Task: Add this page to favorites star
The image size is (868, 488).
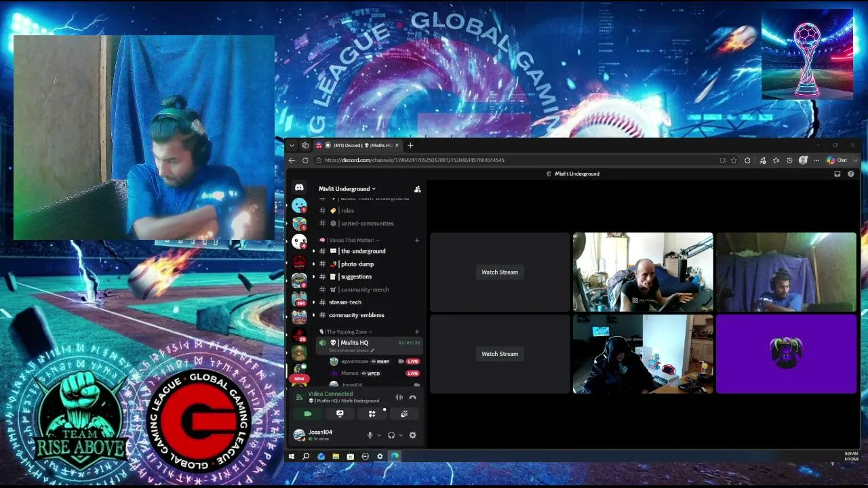Action: 734,161
